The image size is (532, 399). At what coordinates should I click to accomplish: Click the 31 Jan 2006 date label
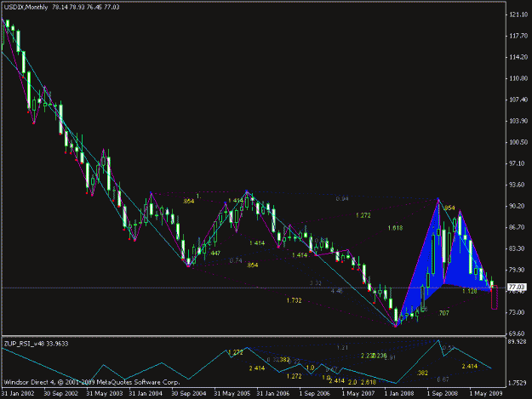coord(273,394)
